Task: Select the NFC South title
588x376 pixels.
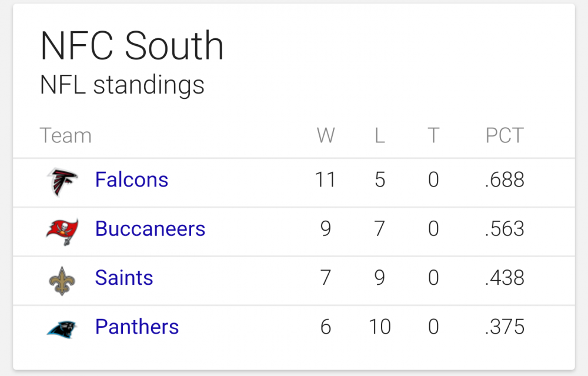Action: (x=132, y=46)
